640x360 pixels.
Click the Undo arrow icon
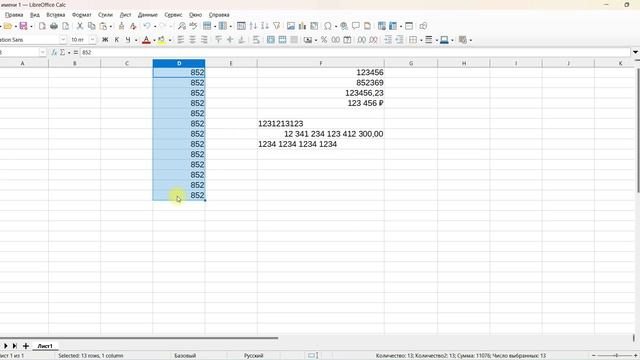(147, 26)
